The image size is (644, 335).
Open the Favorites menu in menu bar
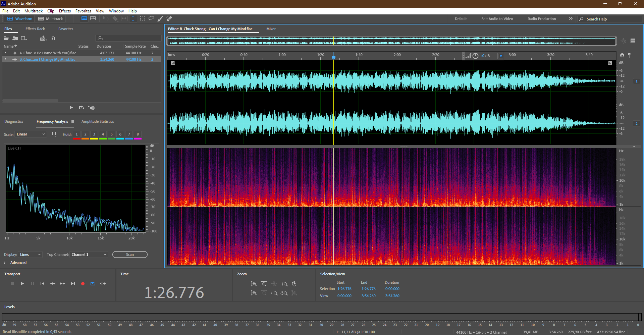coord(83,11)
